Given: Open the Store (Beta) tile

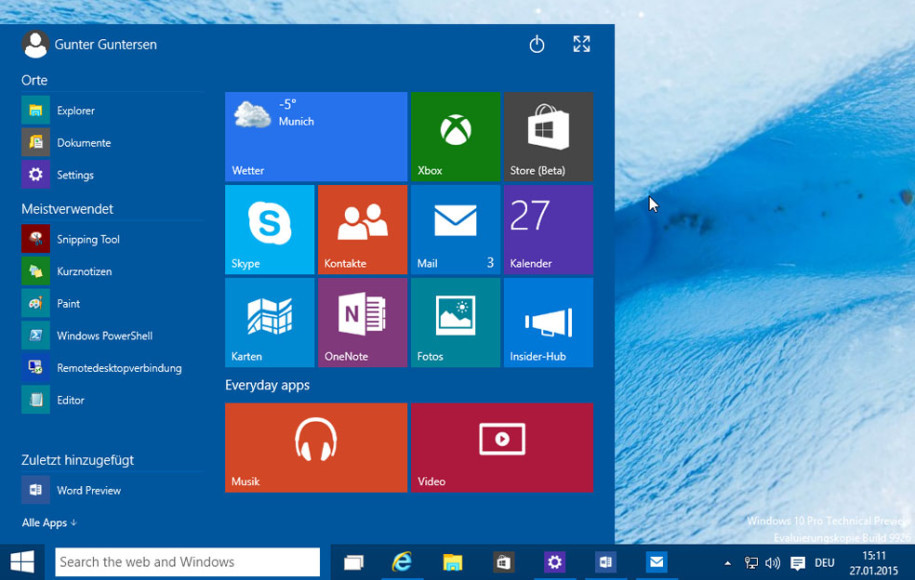Looking at the screenshot, I should click(548, 137).
